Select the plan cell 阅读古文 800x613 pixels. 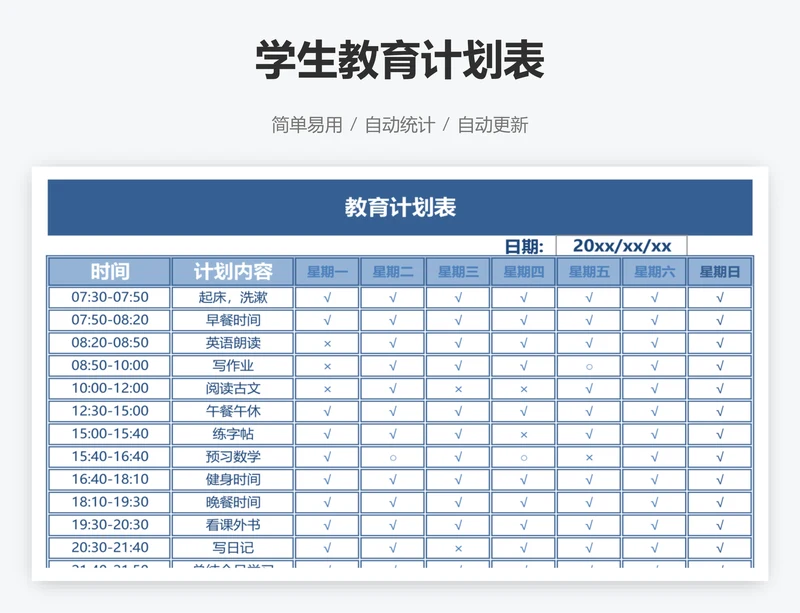click(x=233, y=388)
